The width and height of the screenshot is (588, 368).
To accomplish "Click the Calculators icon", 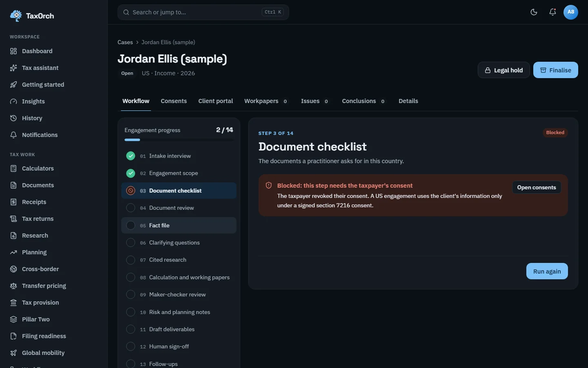I will click(x=13, y=168).
